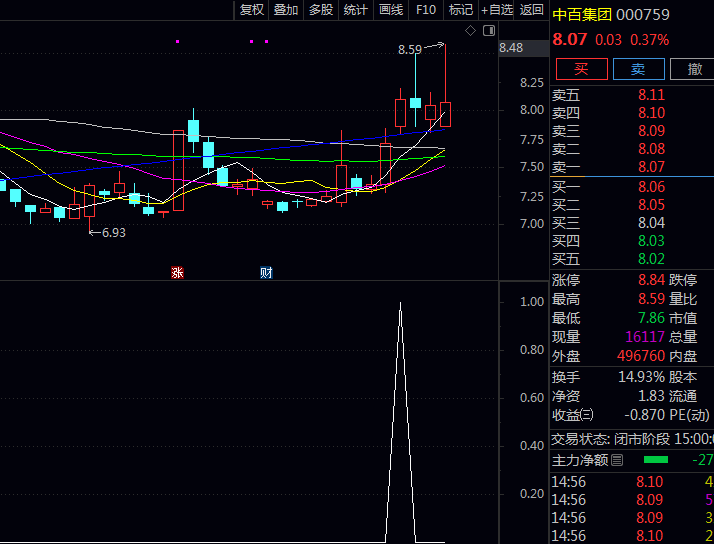
Task: Click the green 主力净额 bar indicator
Action: coord(656,460)
